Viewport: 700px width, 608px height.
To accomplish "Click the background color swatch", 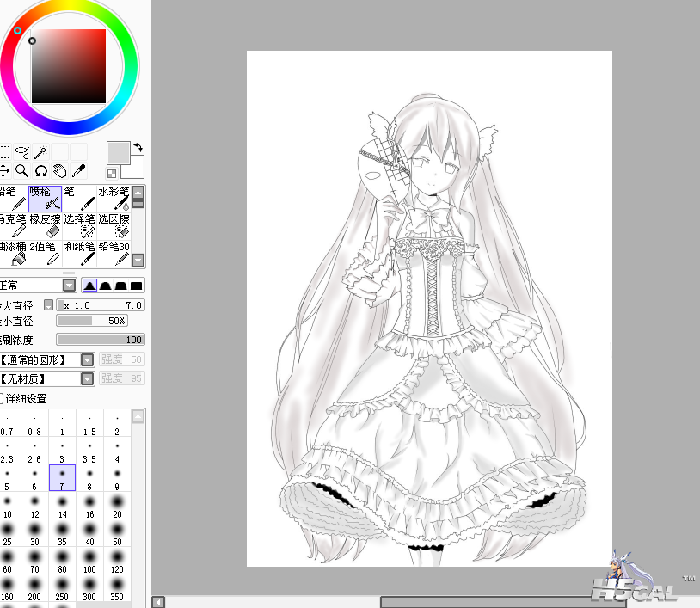I will 136,170.
